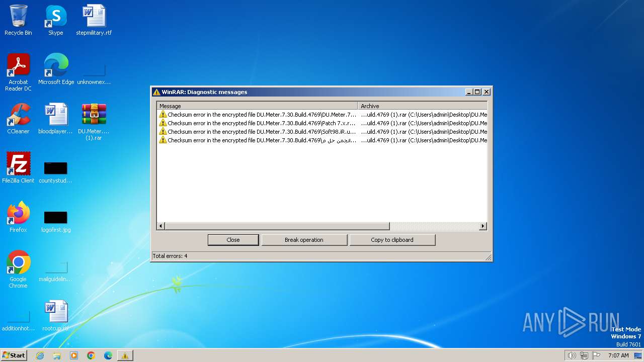Select the DU.Meter (1).rar archive icon
This screenshot has height=362, width=644.
pyautogui.click(x=94, y=121)
